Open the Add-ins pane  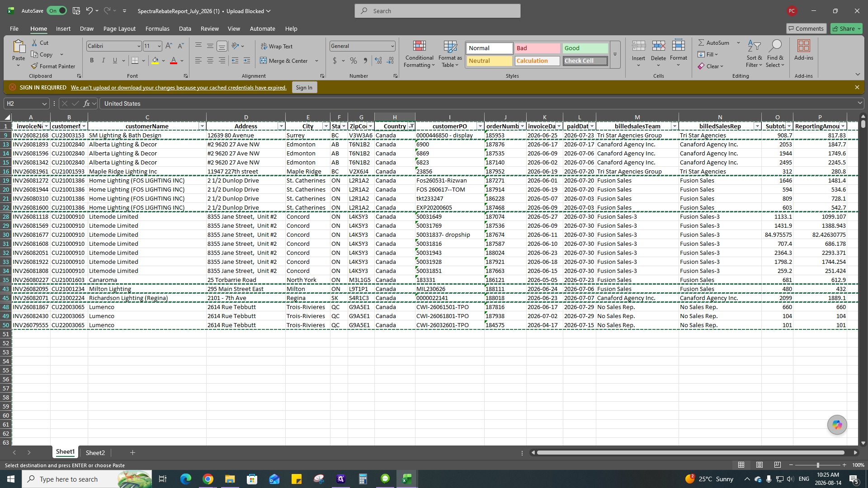(803, 50)
